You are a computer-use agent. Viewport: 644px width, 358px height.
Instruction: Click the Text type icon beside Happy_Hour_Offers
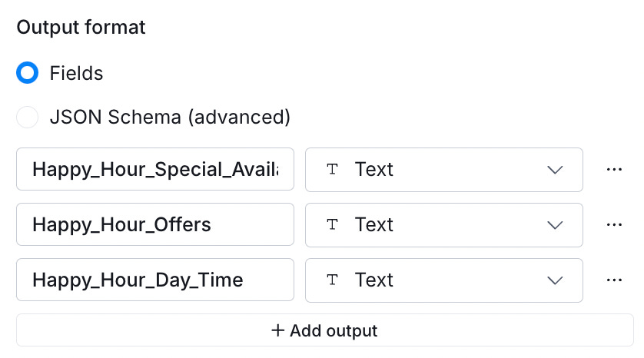click(x=333, y=225)
